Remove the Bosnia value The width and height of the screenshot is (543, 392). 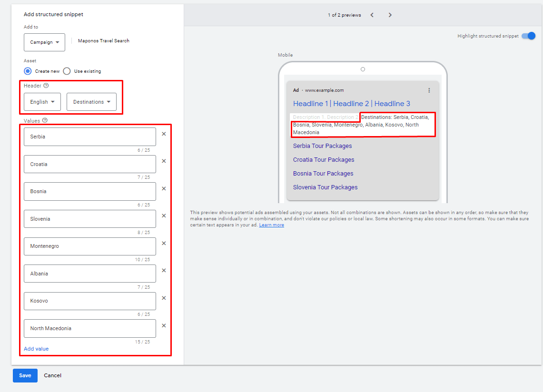[x=164, y=189]
